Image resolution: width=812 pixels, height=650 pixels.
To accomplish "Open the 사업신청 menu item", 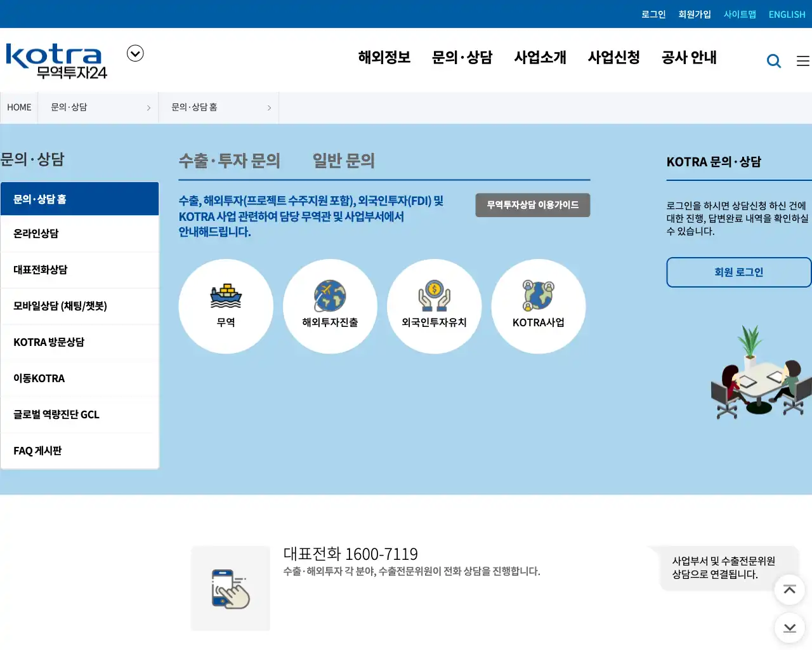I will click(x=613, y=57).
